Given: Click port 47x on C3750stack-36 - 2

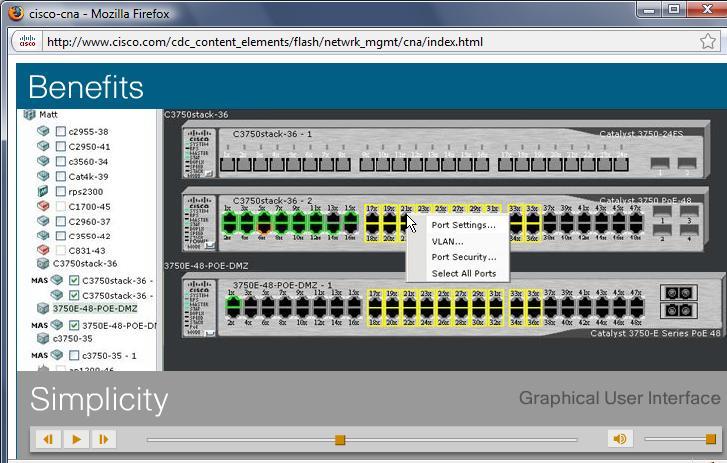Looking at the screenshot, I should coord(637,218).
